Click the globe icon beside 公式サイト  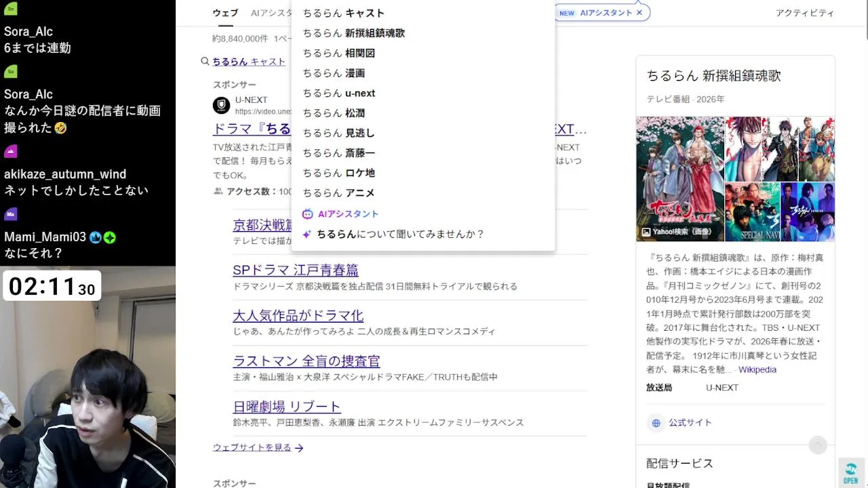(x=656, y=423)
